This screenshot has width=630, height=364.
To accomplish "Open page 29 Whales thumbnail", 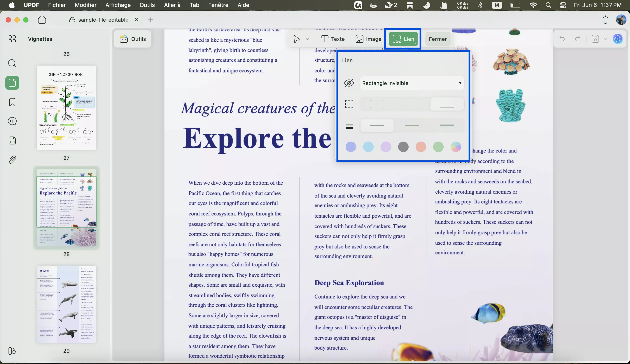I will (66, 304).
